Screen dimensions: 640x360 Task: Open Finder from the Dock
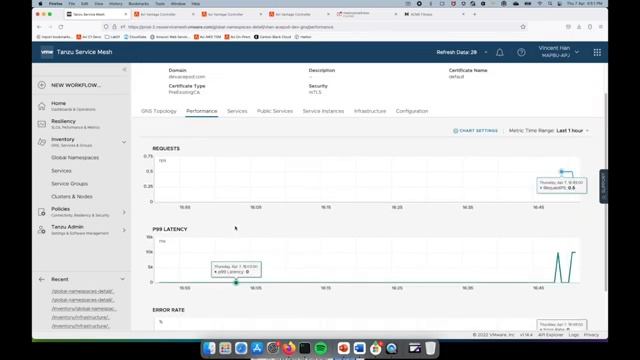(x=209, y=349)
